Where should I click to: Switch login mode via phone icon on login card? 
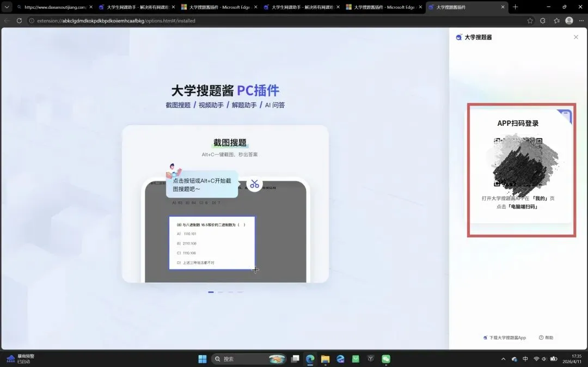point(565,116)
